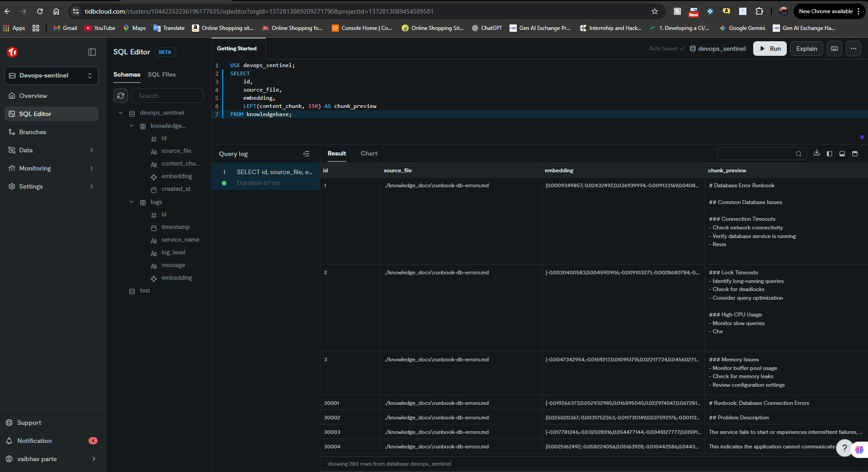Collapse the left sidebar panel icon
The height and width of the screenshot is (472, 868).
92,52
